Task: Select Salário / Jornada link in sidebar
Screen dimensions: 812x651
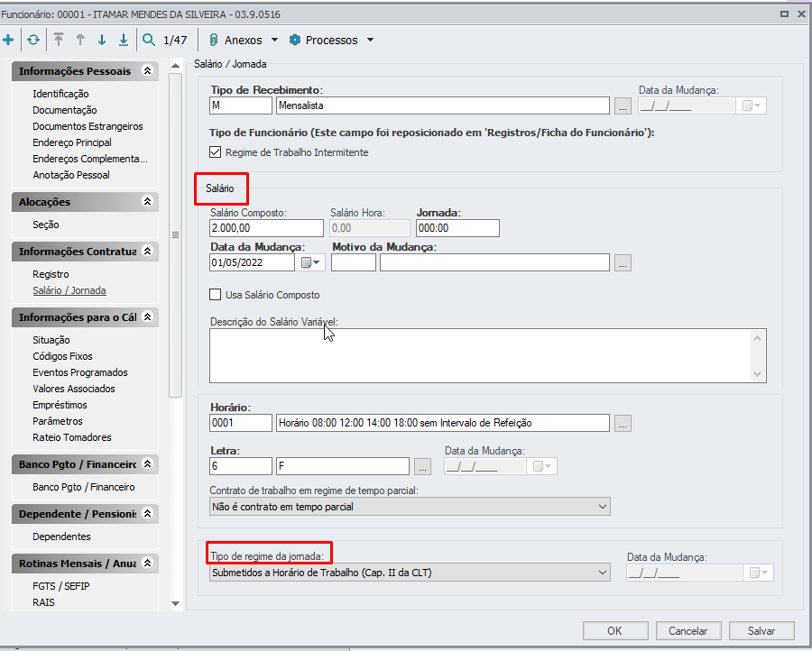Action: 69,290
